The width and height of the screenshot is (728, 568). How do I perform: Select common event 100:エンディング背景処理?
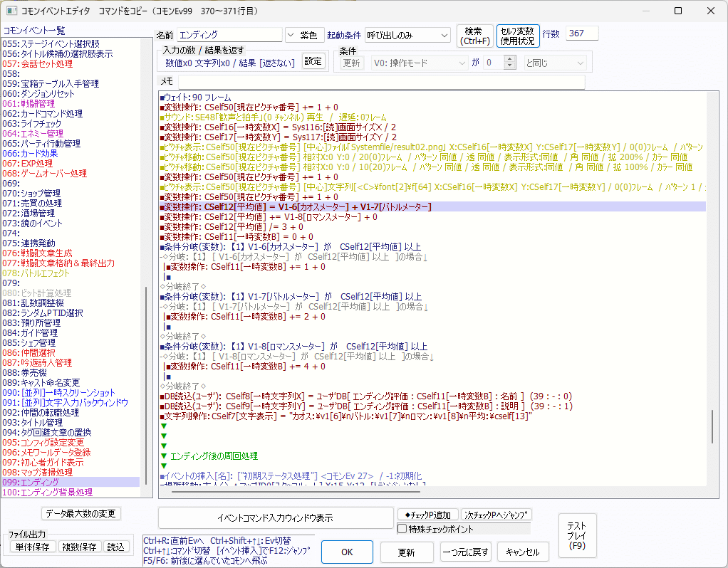tap(71, 493)
